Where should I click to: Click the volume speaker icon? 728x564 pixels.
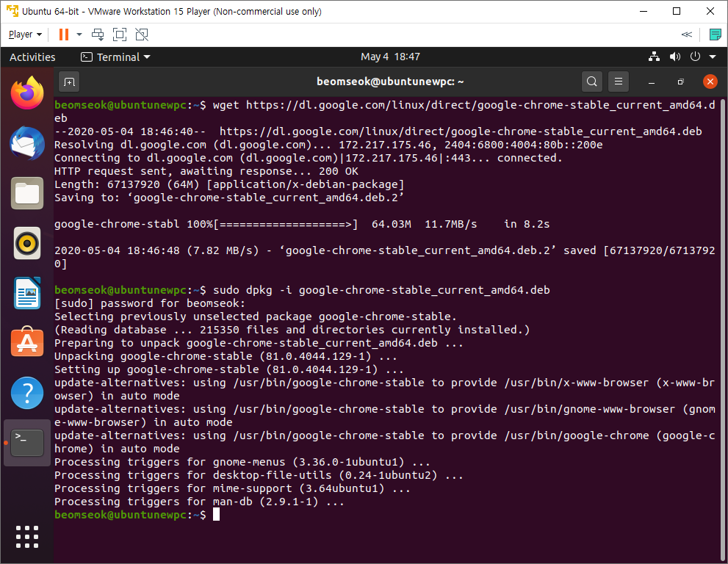(674, 57)
